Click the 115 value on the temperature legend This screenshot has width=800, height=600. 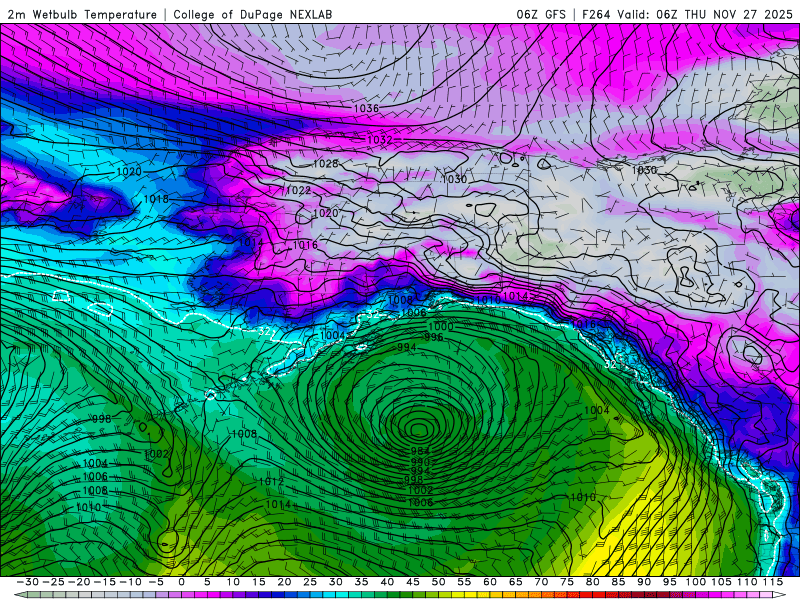[x=773, y=582]
